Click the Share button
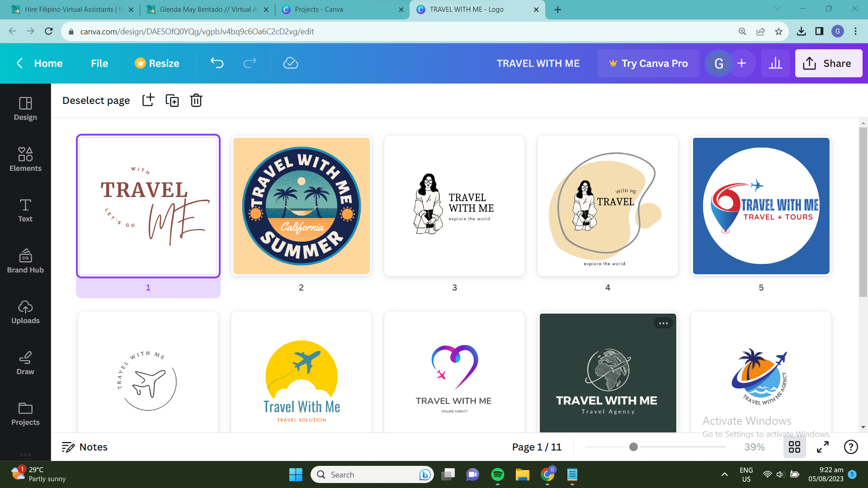 pyautogui.click(x=828, y=63)
